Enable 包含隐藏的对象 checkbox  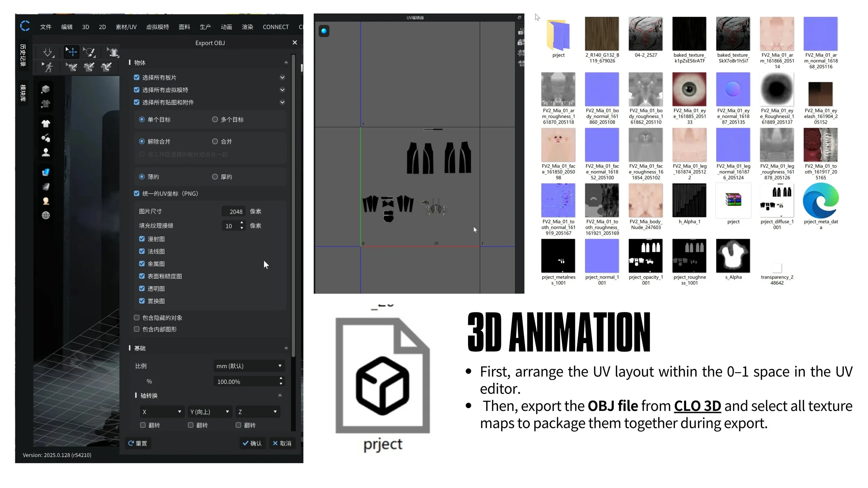(137, 318)
